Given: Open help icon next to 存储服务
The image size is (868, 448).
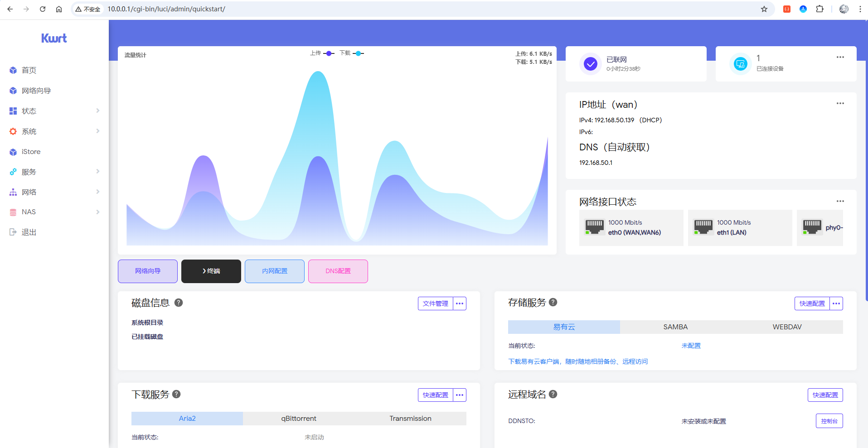Looking at the screenshot, I should coord(553,302).
